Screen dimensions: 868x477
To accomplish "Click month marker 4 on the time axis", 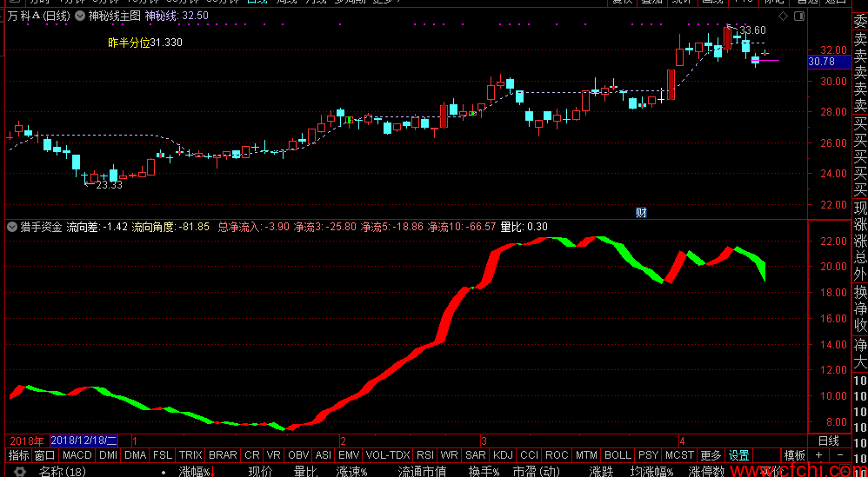I will click(682, 441).
